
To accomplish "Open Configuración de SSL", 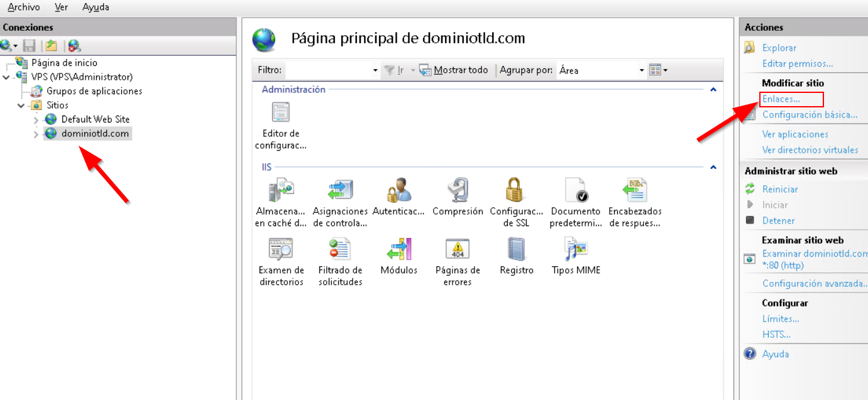I will click(516, 202).
